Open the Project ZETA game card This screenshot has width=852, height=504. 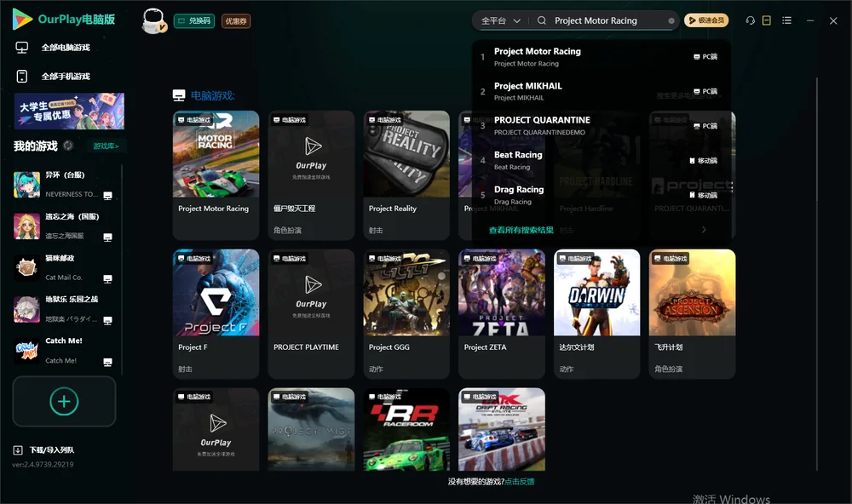(x=502, y=314)
